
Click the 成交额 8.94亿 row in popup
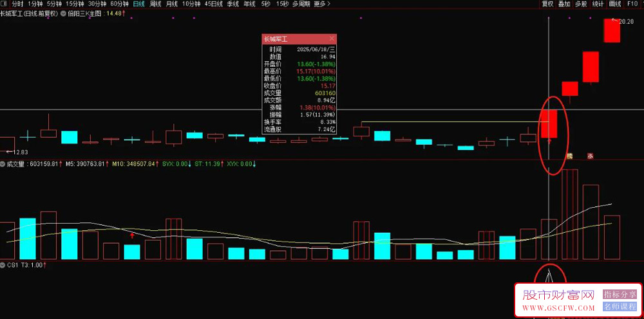coord(299,100)
